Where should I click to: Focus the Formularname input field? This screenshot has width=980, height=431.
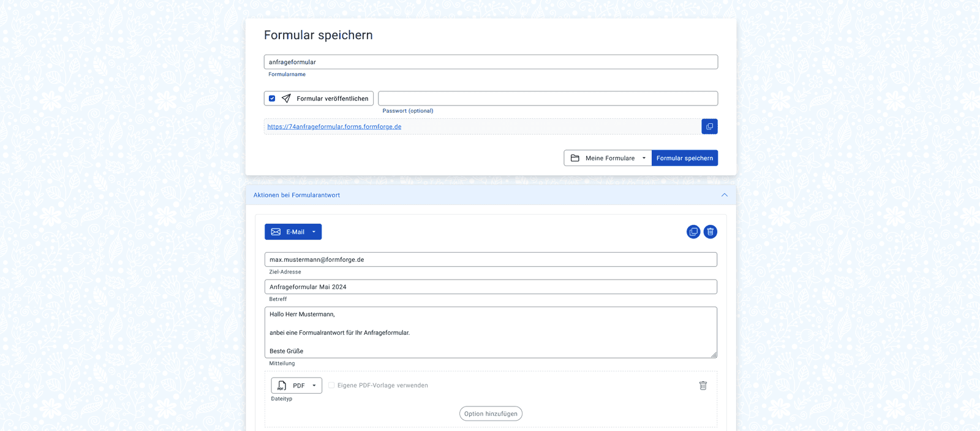coord(491,62)
